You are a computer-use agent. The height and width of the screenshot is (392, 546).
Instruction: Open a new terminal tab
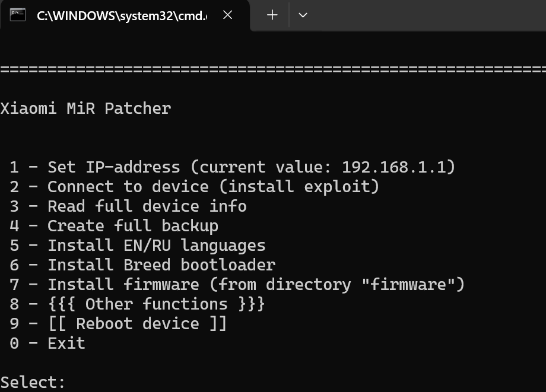[272, 15]
